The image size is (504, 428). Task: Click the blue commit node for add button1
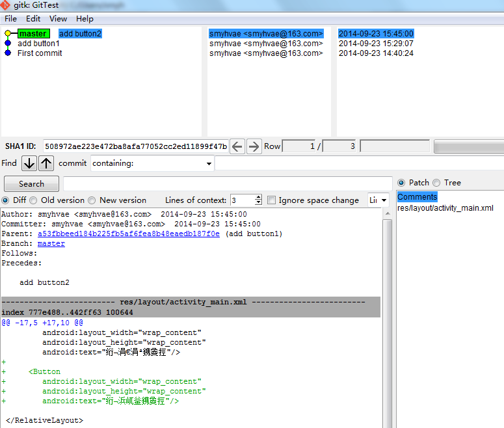pos(8,44)
